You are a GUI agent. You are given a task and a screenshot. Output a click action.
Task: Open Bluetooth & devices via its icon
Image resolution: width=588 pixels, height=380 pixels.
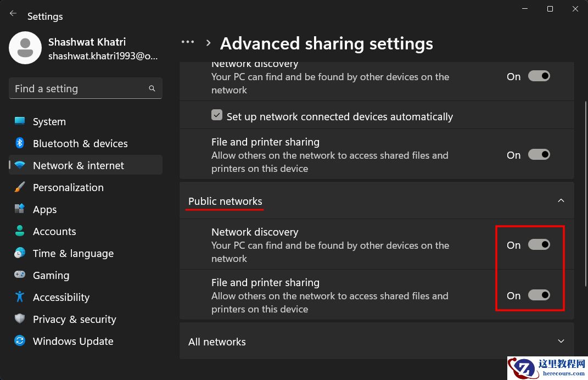(x=20, y=143)
